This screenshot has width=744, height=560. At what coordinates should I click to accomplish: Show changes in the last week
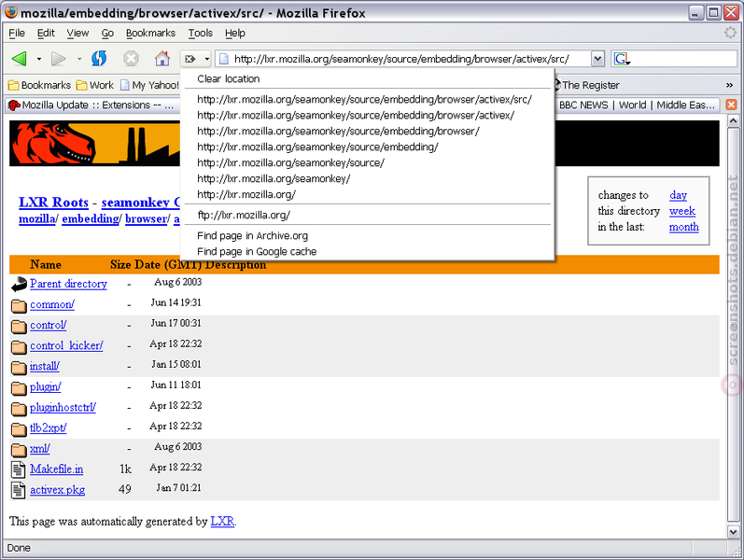click(x=682, y=211)
